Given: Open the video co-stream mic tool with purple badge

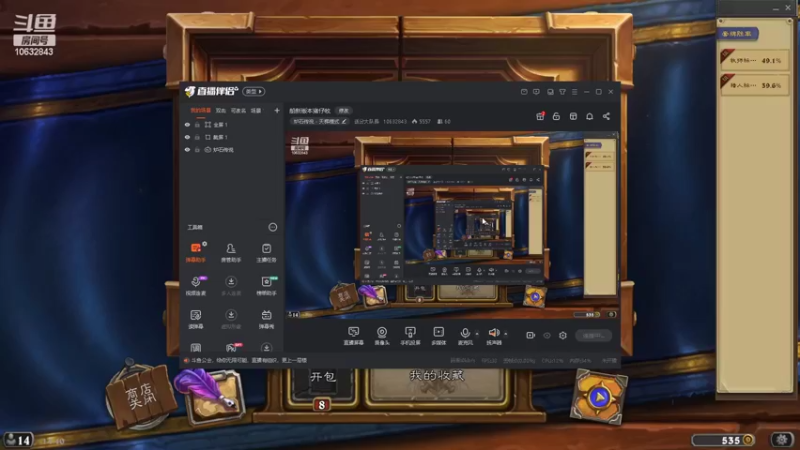Looking at the screenshot, I should click(195, 286).
